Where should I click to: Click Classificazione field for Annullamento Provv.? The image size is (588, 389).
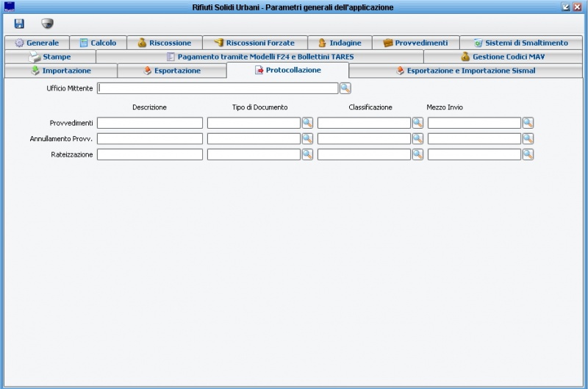tap(364, 138)
